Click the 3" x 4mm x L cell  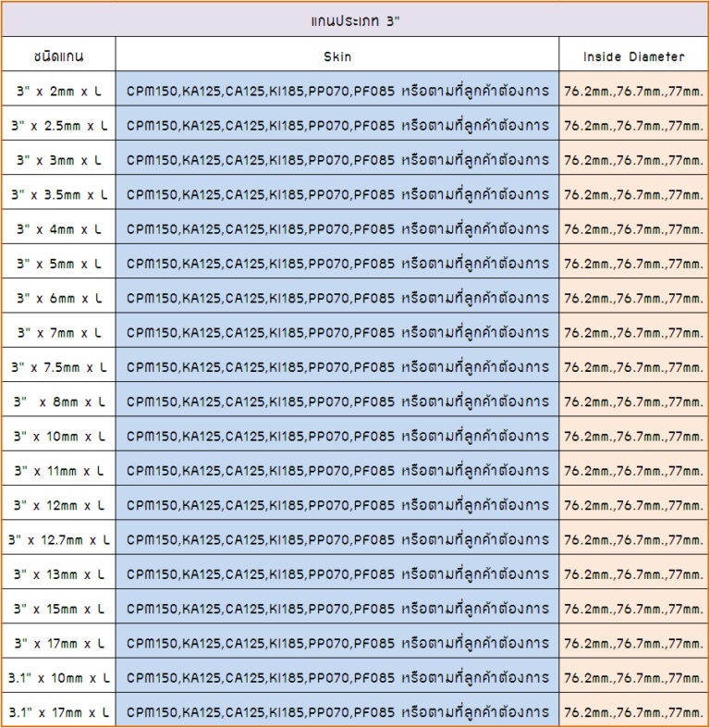(59, 227)
